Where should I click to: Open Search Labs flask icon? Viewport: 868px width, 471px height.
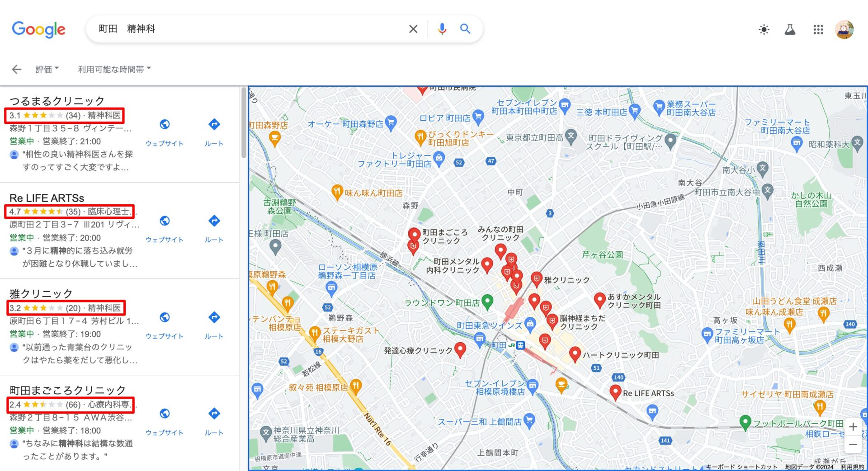point(790,30)
